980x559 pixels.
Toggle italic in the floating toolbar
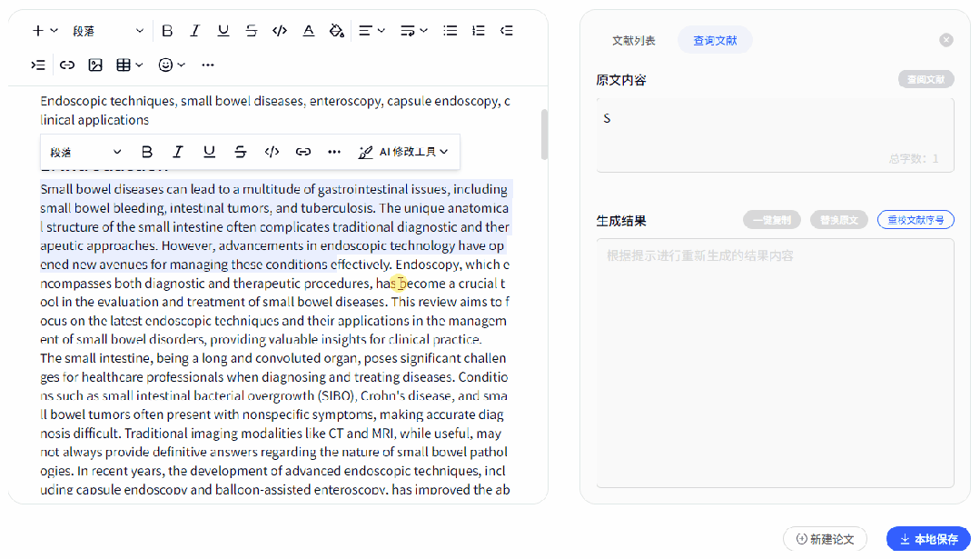coord(178,152)
